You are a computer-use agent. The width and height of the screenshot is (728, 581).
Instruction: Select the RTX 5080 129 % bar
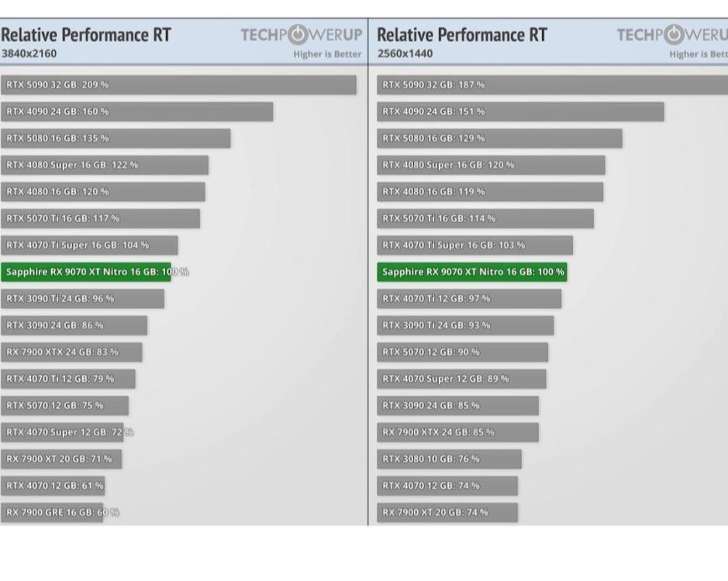click(x=500, y=138)
